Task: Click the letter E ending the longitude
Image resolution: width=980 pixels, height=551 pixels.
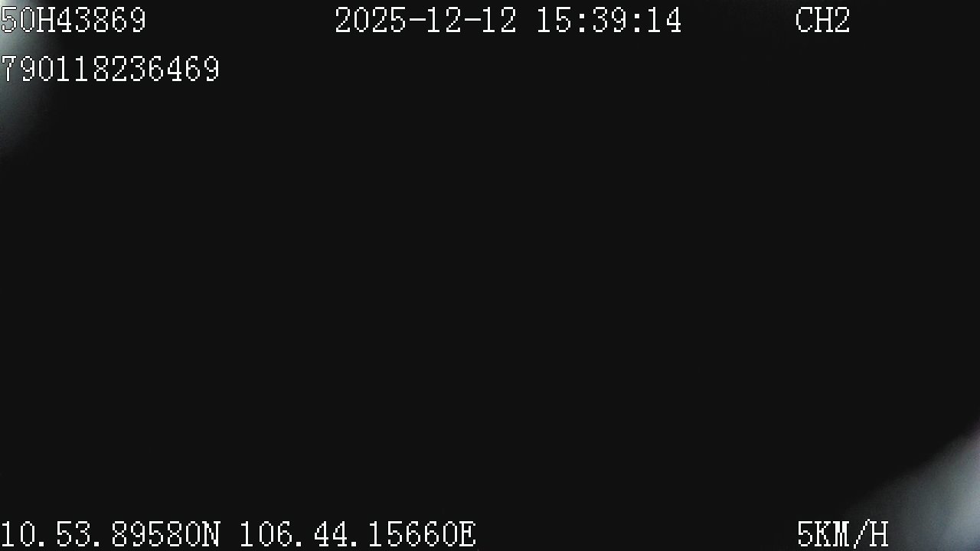Action: click(467, 534)
